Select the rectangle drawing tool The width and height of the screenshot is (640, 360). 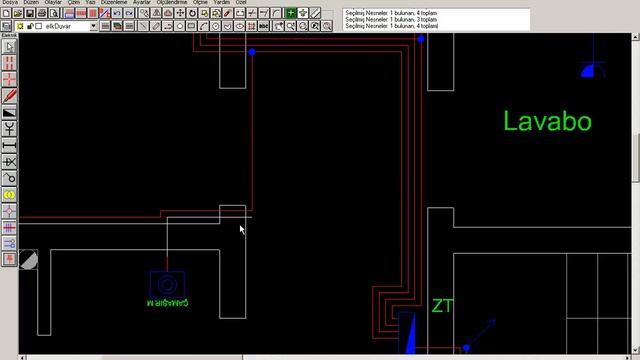click(x=191, y=26)
